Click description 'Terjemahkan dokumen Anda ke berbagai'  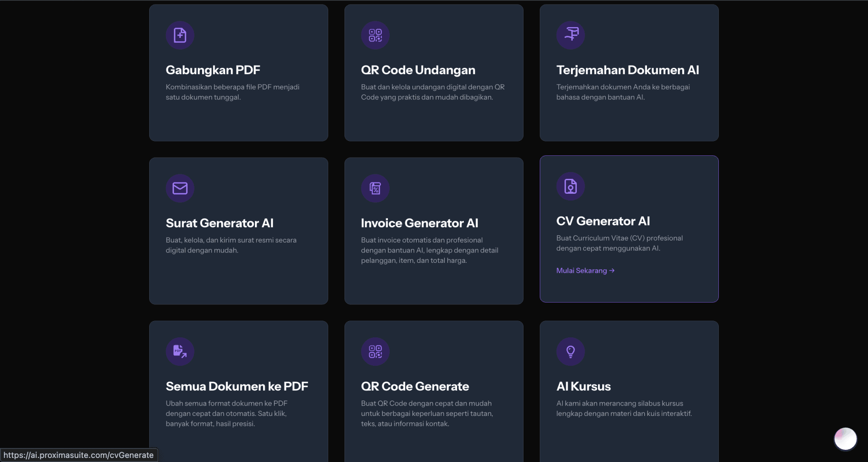pyautogui.click(x=623, y=87)
